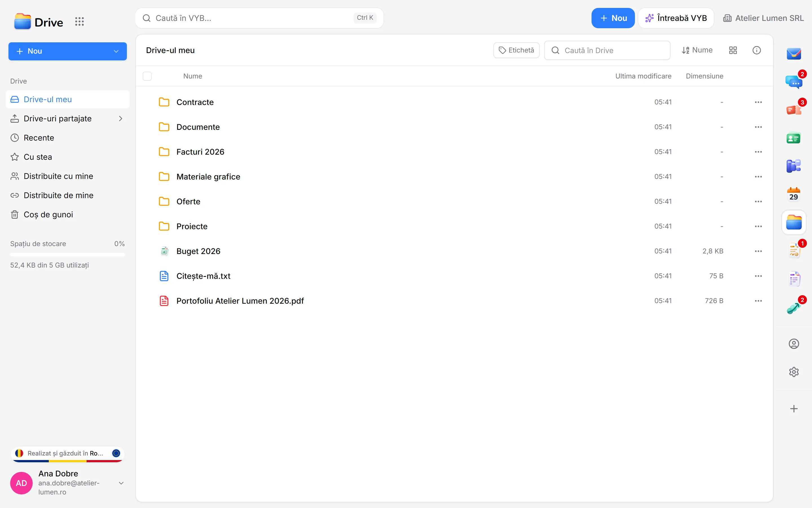Click the storage usage progress bar

(x=68, y=255)
